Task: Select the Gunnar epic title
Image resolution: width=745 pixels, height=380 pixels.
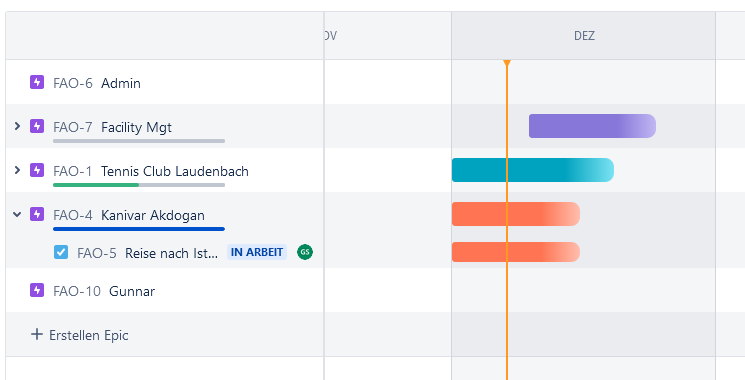Action: (132, 291)
